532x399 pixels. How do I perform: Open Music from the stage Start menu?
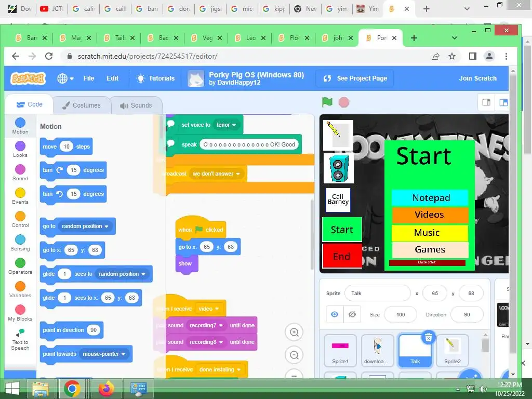(x=430, y=233)
